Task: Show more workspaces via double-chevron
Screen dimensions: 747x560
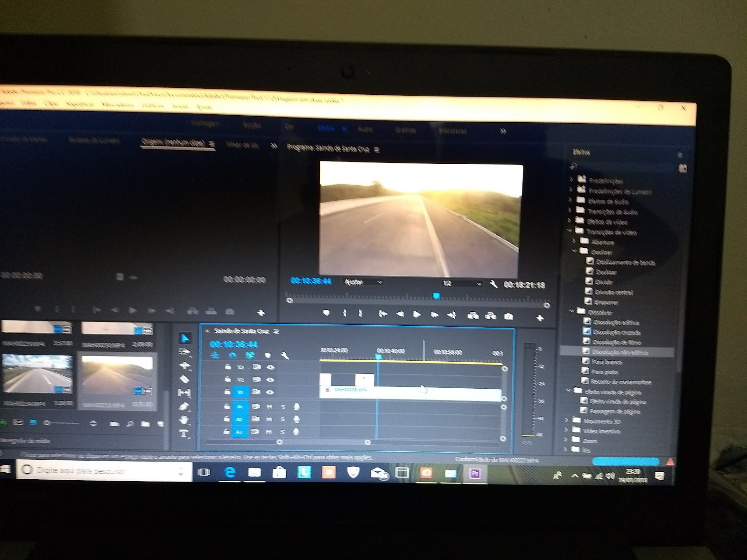Action: click(x=503, y=132)
